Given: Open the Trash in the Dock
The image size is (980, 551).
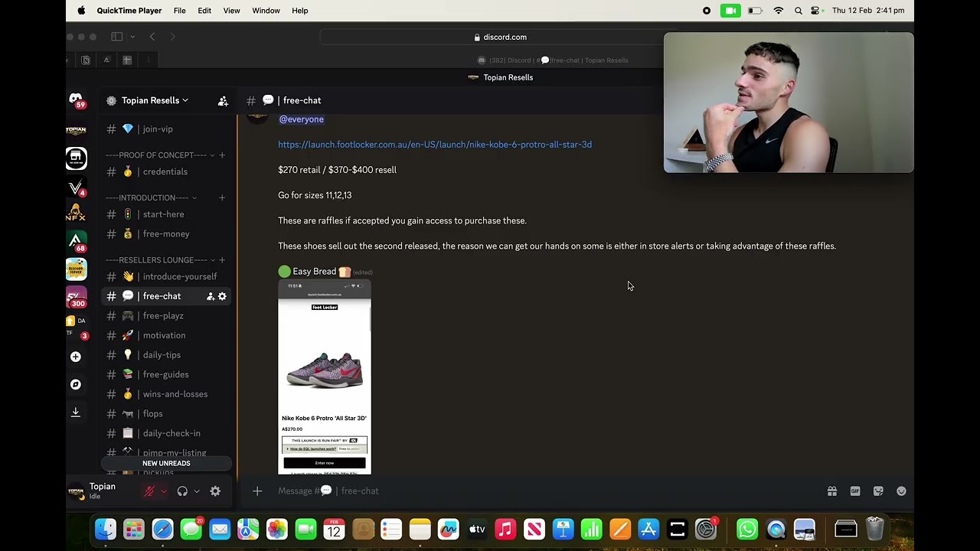Looking at the screenshot, I should pos(875,529).
